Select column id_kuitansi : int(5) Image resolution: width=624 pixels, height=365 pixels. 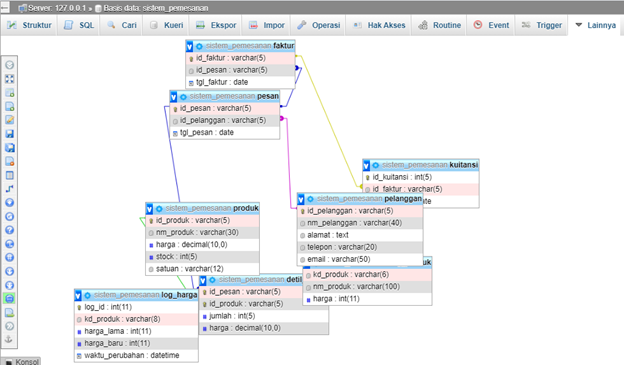pyautogui.click(x=421, y=177)
